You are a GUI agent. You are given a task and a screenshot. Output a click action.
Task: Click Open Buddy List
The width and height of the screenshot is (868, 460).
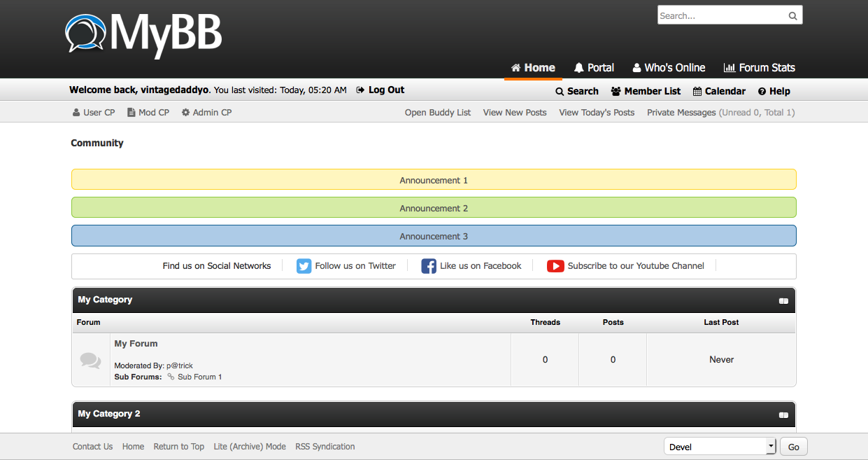[438, 113]
